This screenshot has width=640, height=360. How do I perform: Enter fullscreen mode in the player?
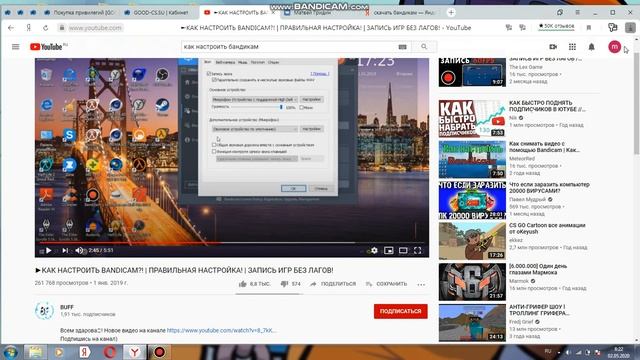point(418,251)
